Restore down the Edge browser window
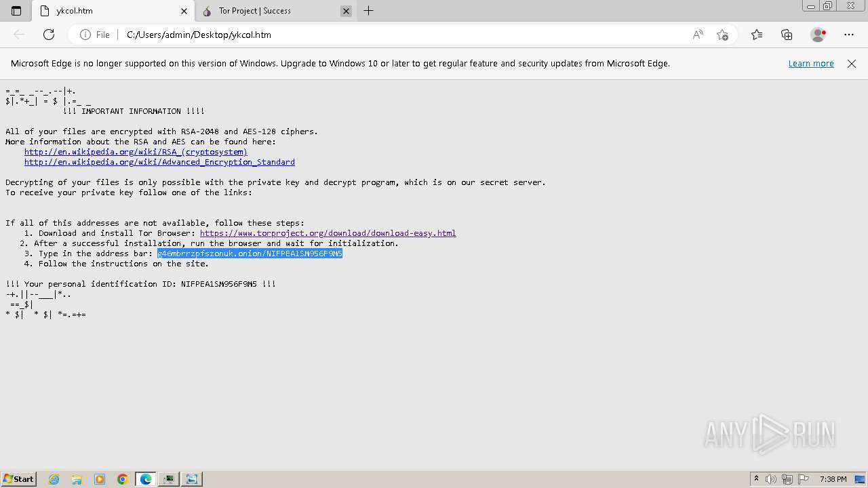The image size is (868, 488). [828, 6]
